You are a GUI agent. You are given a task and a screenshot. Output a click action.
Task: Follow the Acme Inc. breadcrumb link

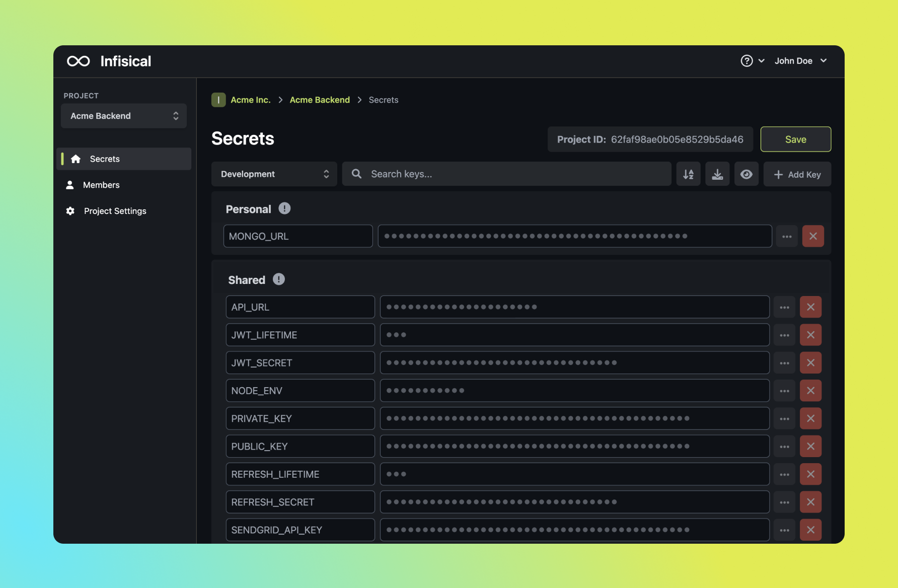[250, 100]
